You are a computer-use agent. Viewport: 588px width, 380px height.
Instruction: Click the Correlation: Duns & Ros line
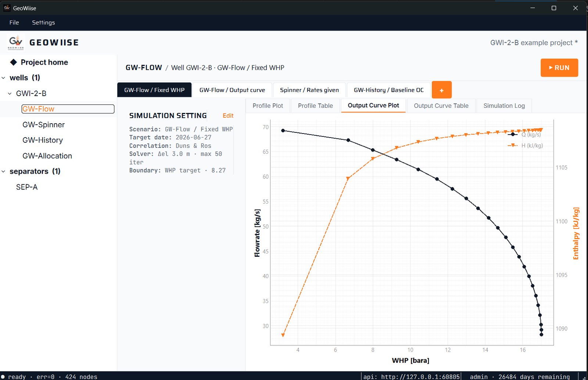click(170, 146)
